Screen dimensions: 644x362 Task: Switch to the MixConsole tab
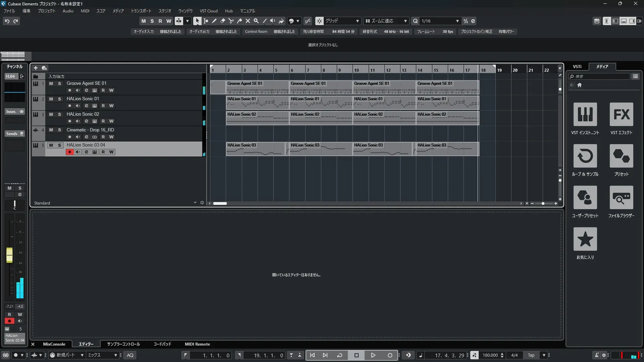(54, 344)
